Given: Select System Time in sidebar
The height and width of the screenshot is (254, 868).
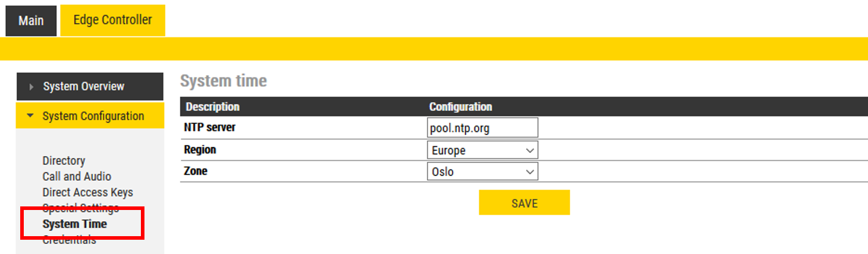Looking at the screenshot, I should pos(75,224).
